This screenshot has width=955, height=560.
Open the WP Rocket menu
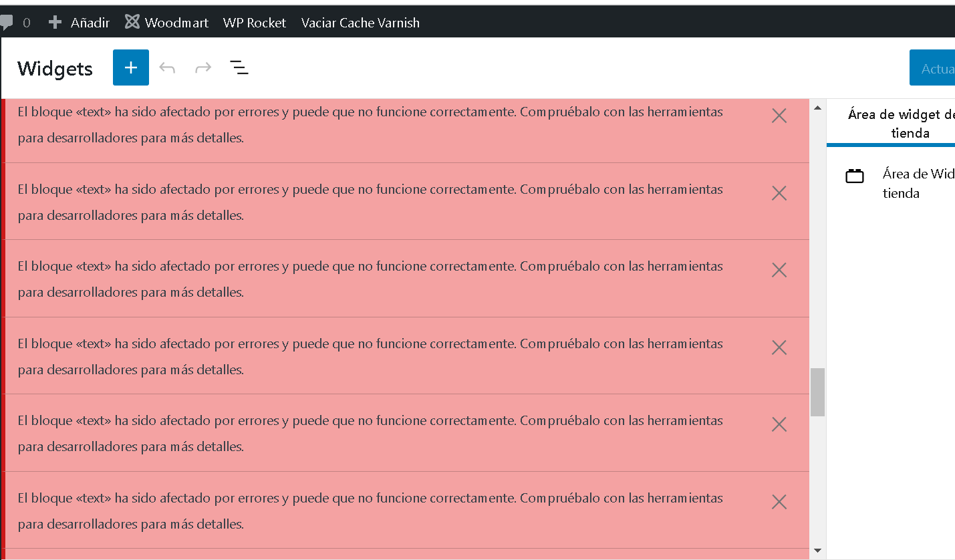[255, 23]
